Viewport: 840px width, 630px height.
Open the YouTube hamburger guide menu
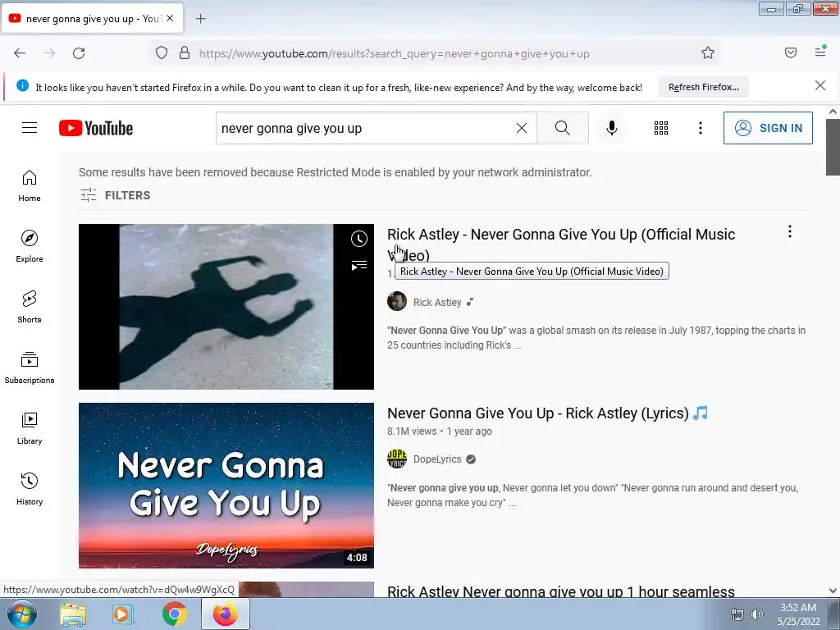pos(30,127)
